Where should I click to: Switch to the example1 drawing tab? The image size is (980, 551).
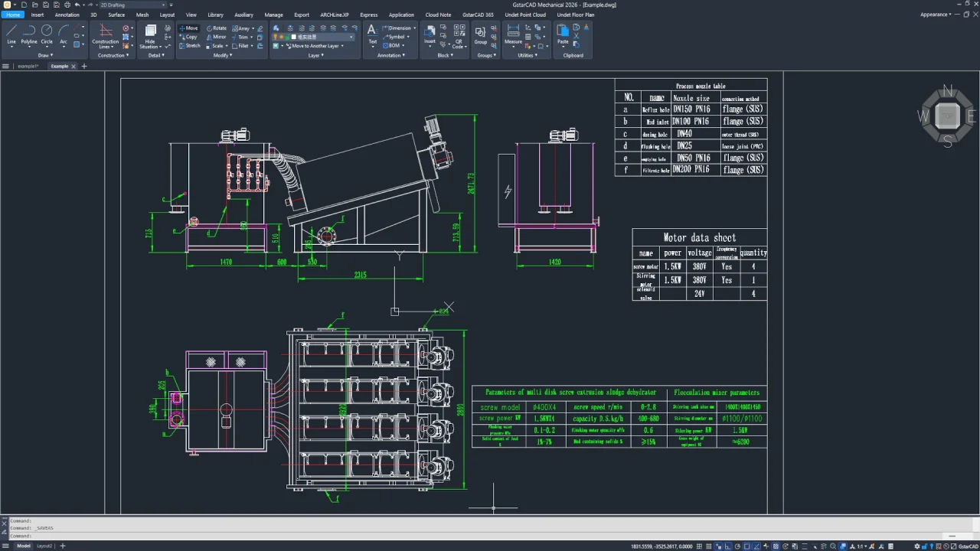tap(28, 67)
